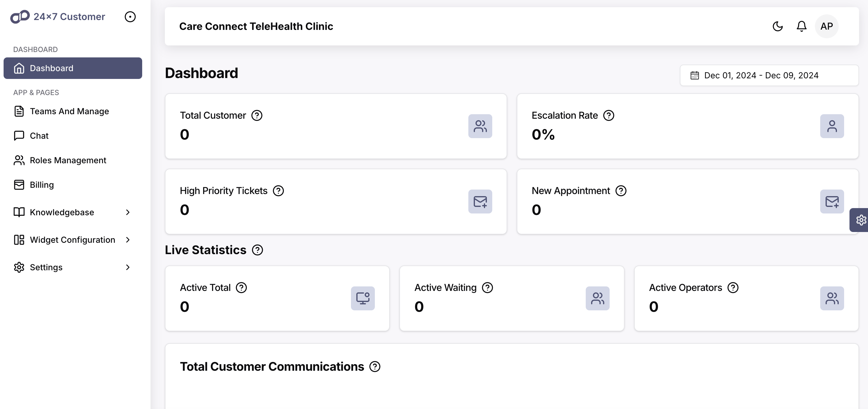Open the Chat page
Screen dimensions: 868x409
point(39,135)
